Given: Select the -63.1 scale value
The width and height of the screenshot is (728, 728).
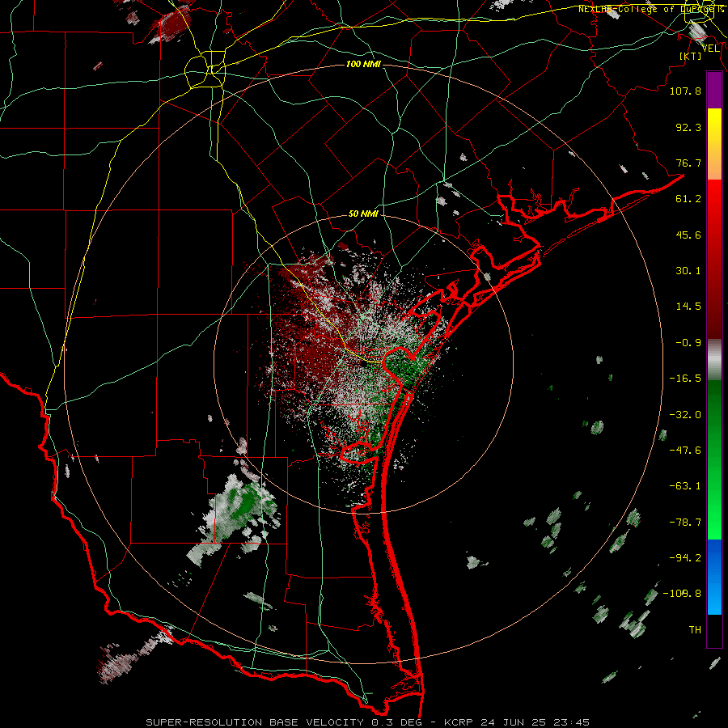Looking at the screenshot, I should (685, 486).
